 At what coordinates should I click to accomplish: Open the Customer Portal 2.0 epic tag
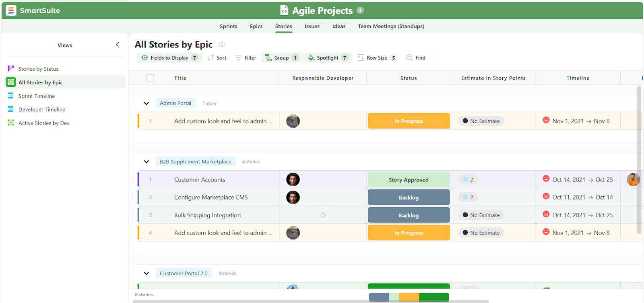coord(184,273)
